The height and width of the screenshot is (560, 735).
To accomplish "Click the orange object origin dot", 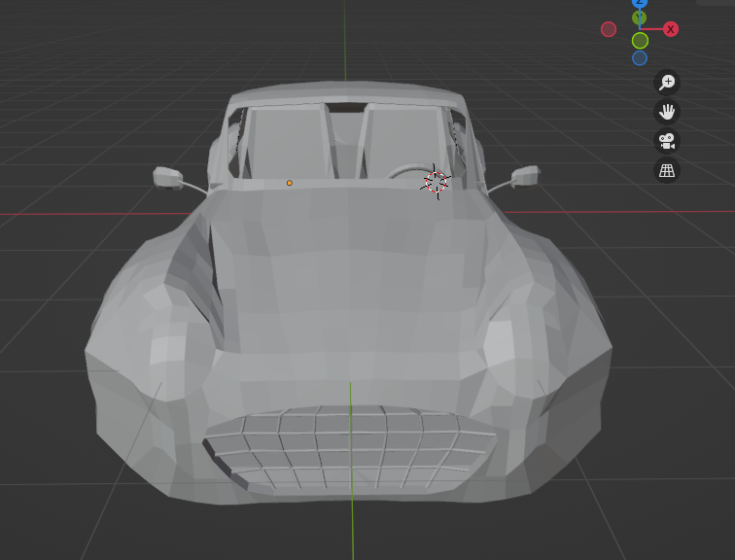I will click(x=289, y=183).
